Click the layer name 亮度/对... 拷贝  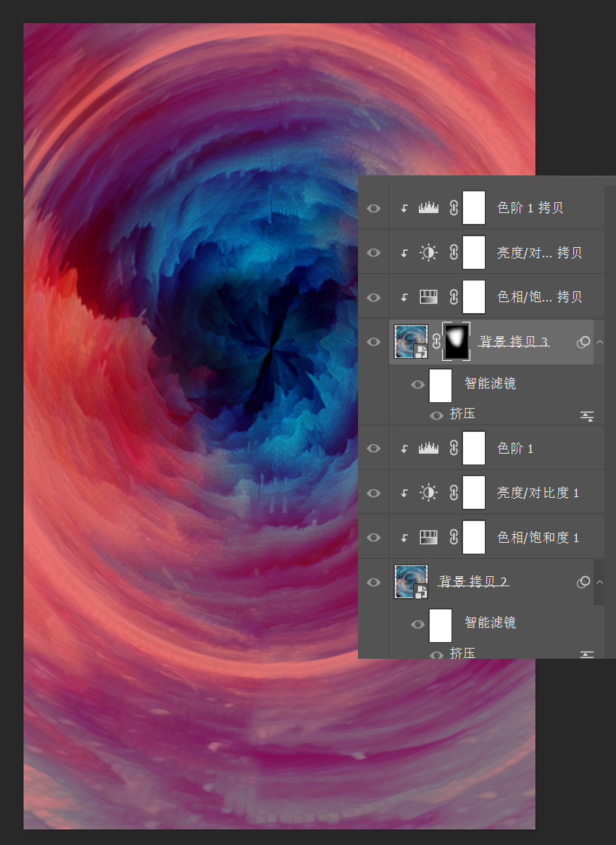click(539, 253)
